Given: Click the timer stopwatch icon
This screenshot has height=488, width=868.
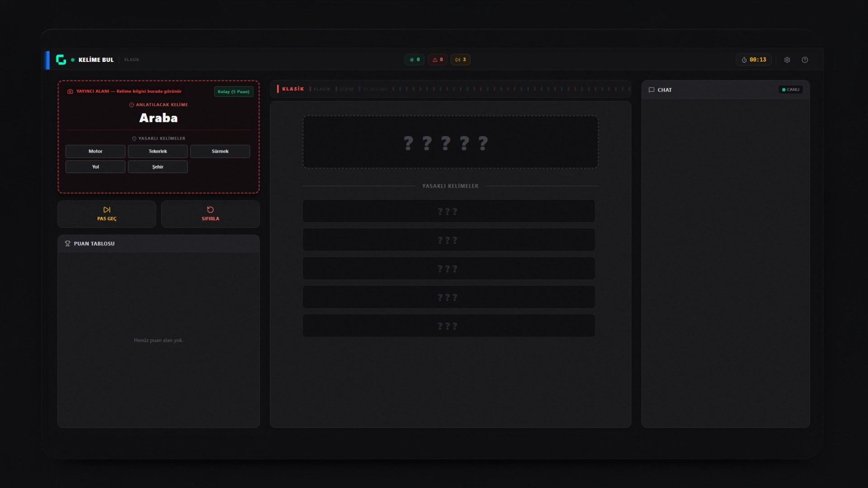Looking at the screenshot, I should [744, 60].
